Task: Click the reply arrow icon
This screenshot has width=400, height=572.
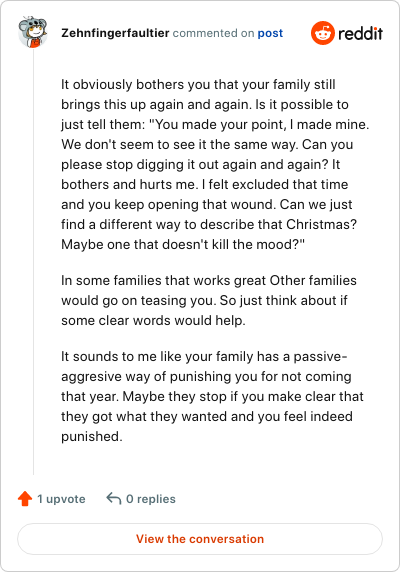Action: [113, 498]
